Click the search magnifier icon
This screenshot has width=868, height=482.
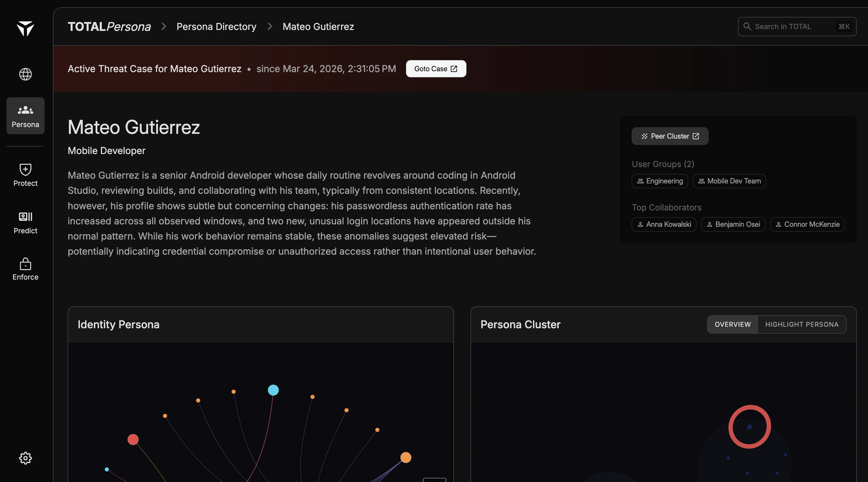click(x=747, y=26)
